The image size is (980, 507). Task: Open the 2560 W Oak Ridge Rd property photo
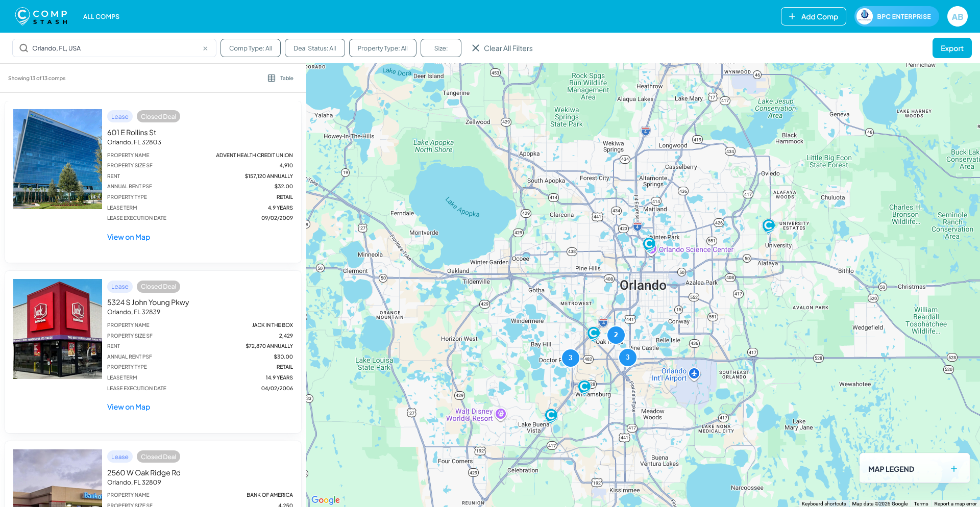click(58, 478)
